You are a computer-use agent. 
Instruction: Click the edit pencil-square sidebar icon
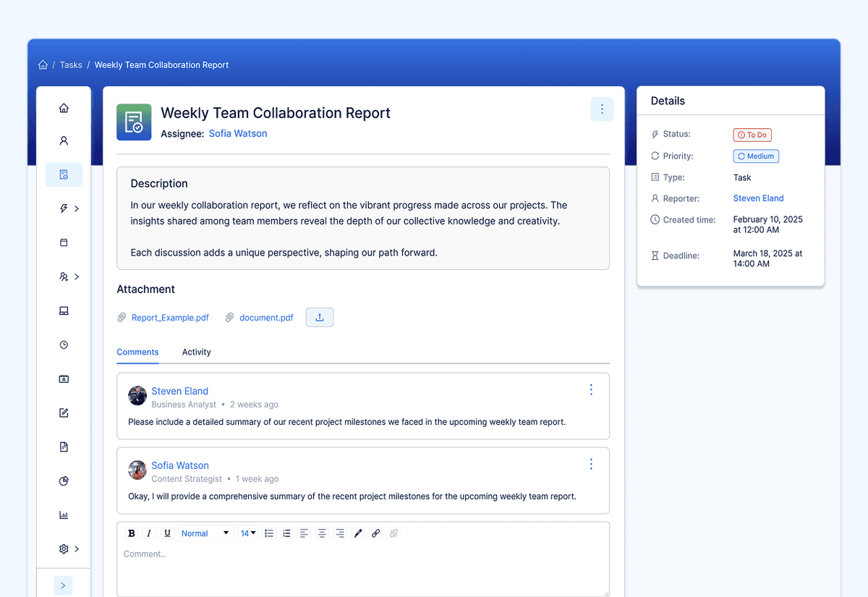point(64,413)
